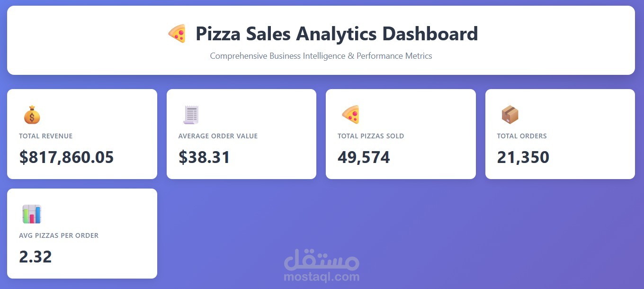Click the money bag icon on Total Revenue card
The height and width of the screenshot is (289, 644).
(32, 114)
